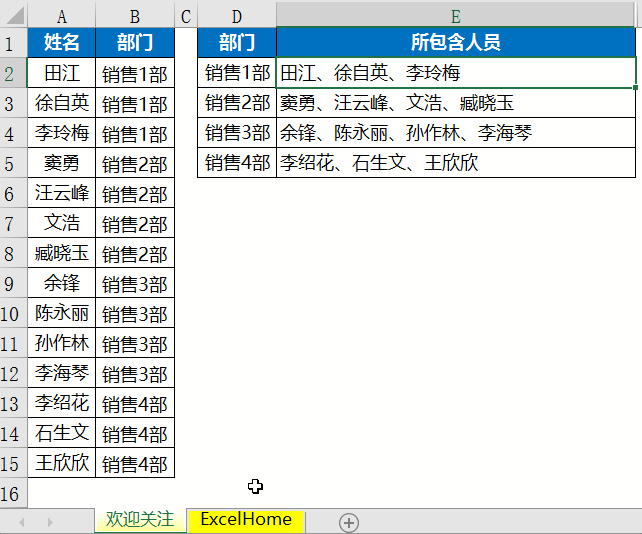This screenshot has width=642, height=534.
Task: Select cell 陈永丽 in column A
Action: [x=61, y=313]
